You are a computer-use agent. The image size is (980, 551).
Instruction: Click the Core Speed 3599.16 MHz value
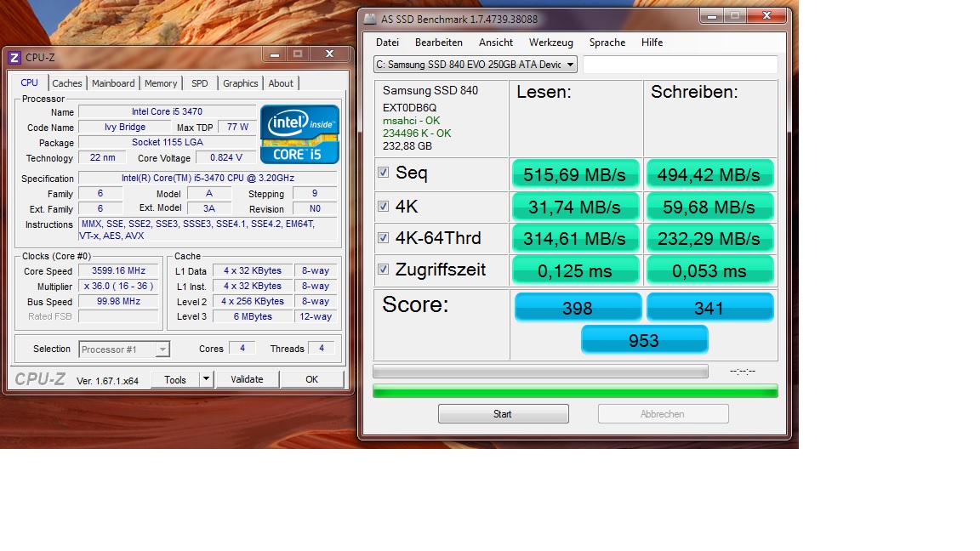pyautogui.click(x=119, y=271)
